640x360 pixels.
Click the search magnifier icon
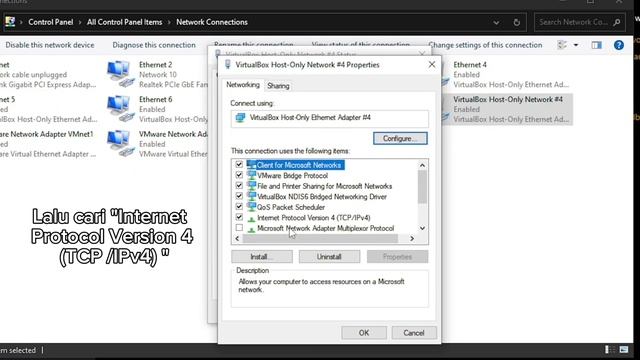617,22
